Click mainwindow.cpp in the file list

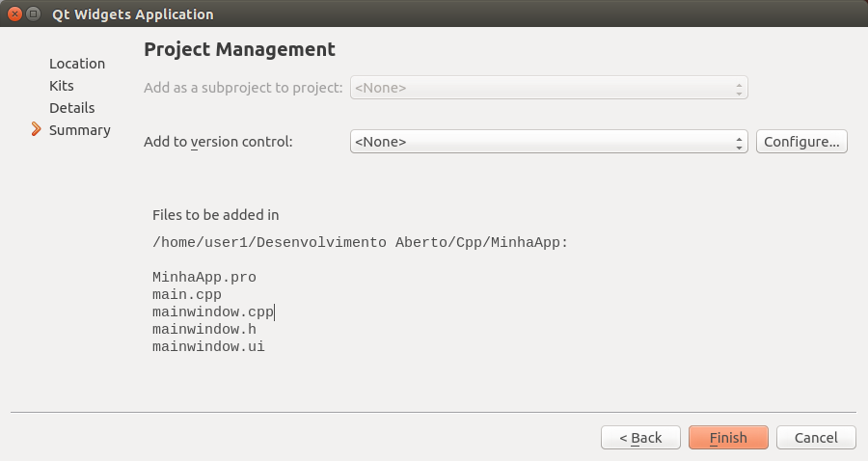213,312
